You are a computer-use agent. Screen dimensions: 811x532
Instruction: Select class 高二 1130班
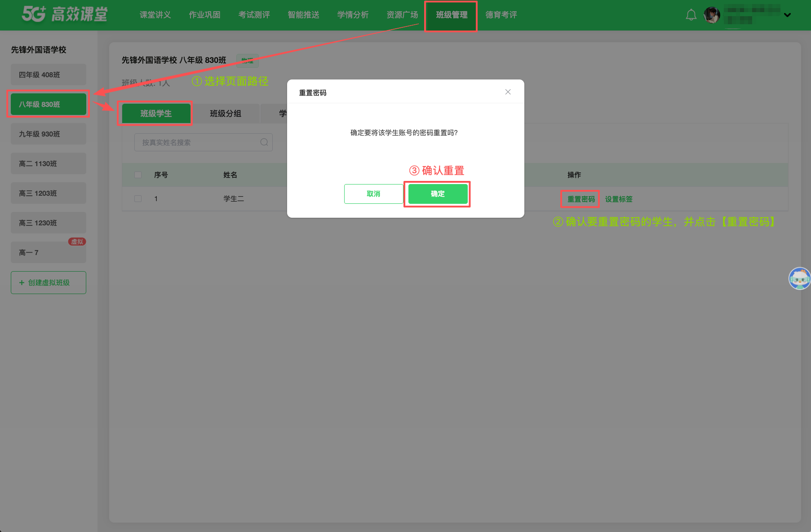49,163
